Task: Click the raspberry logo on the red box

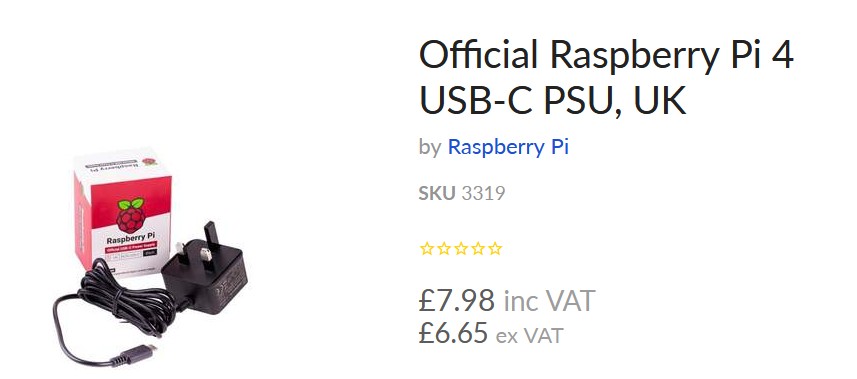Action: click(x=131, y=215)
